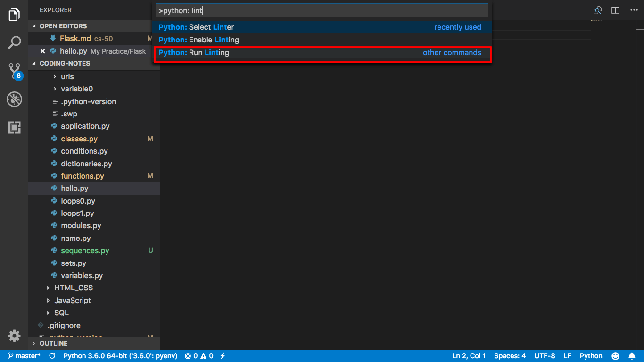
Task: Change indentation via Spaces: 4
Action: [x=510, y=356]
